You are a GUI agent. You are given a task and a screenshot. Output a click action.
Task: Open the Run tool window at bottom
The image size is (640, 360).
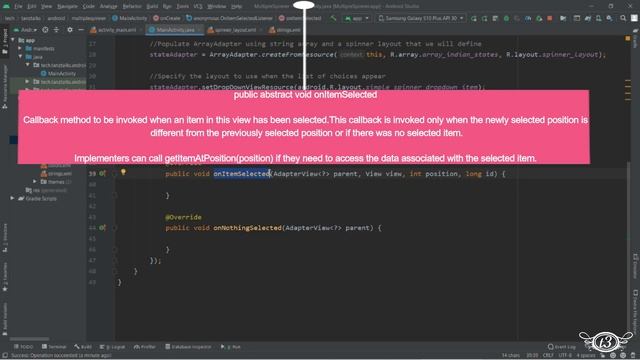pyautogui.click(x=231, y=347)
